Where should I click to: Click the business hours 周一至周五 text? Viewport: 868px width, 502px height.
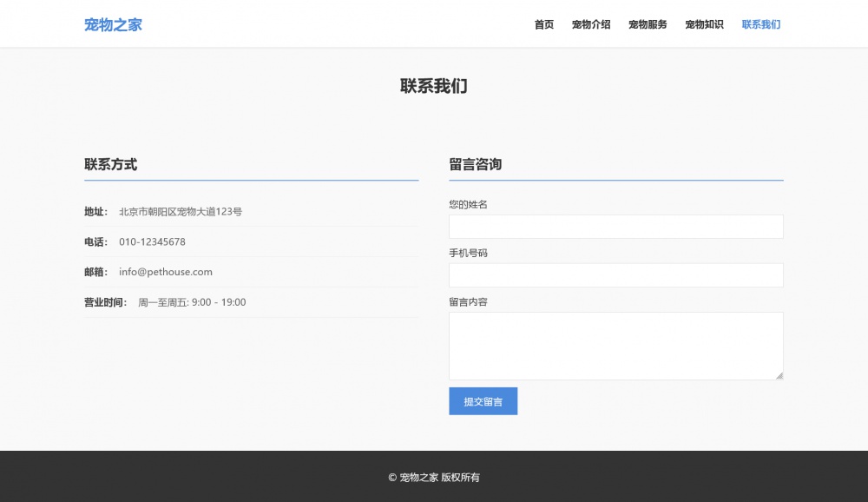click(x=192, y=302)
